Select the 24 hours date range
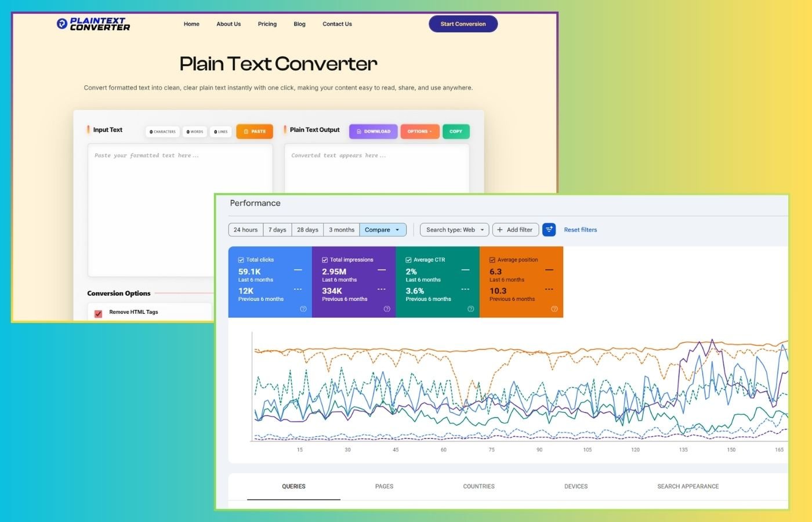This screenshot has width=812, height=522. [246, 230]
